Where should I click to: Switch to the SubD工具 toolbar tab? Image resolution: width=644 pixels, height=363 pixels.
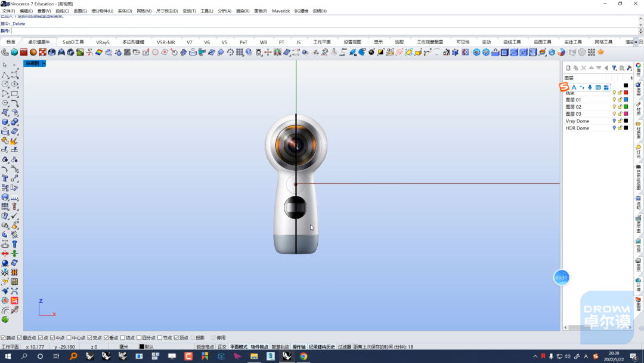(x=73, y=42)
